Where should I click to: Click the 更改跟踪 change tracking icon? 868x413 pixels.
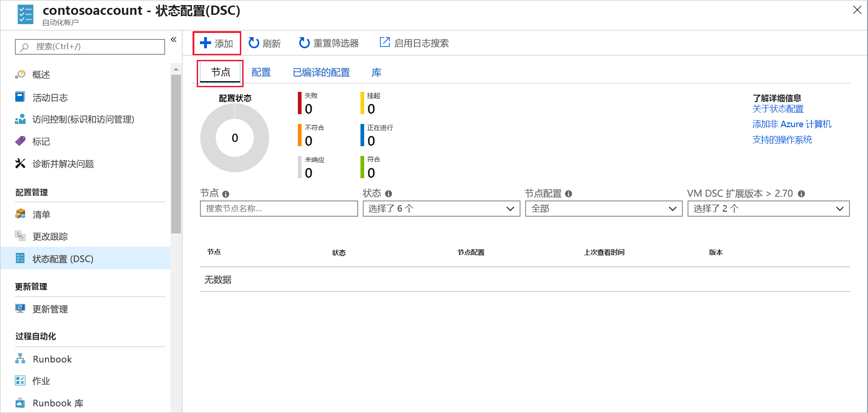[20, 236]
